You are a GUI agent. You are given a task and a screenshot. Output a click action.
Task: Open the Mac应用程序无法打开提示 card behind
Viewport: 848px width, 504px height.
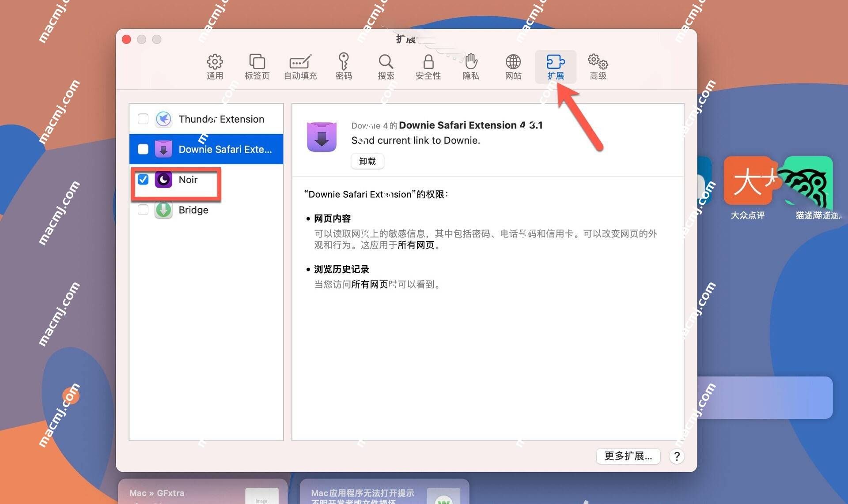pos(384,492)
